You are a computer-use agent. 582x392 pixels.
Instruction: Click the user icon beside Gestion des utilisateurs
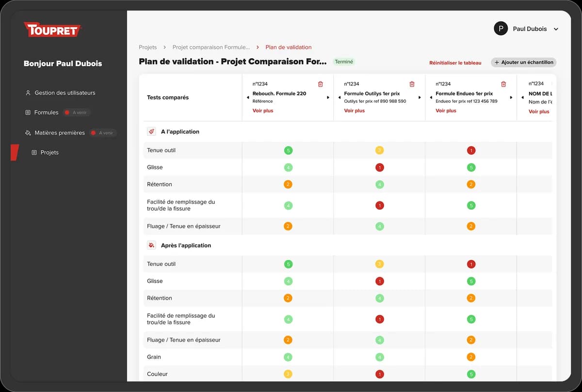point(28,93)
